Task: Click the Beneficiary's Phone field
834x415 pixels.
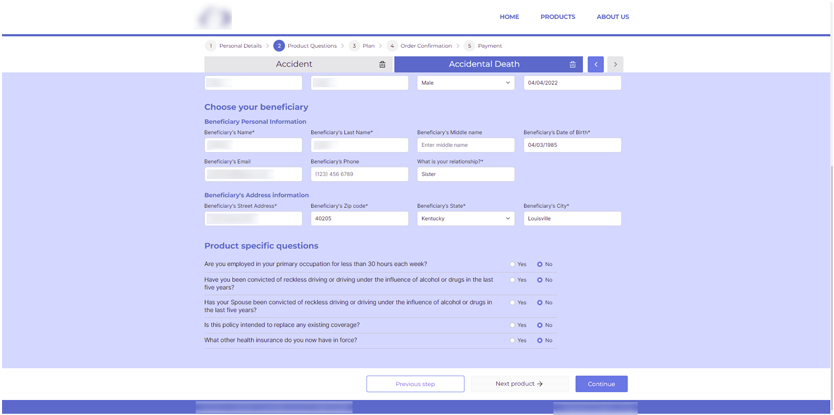Action: (359, 175)
